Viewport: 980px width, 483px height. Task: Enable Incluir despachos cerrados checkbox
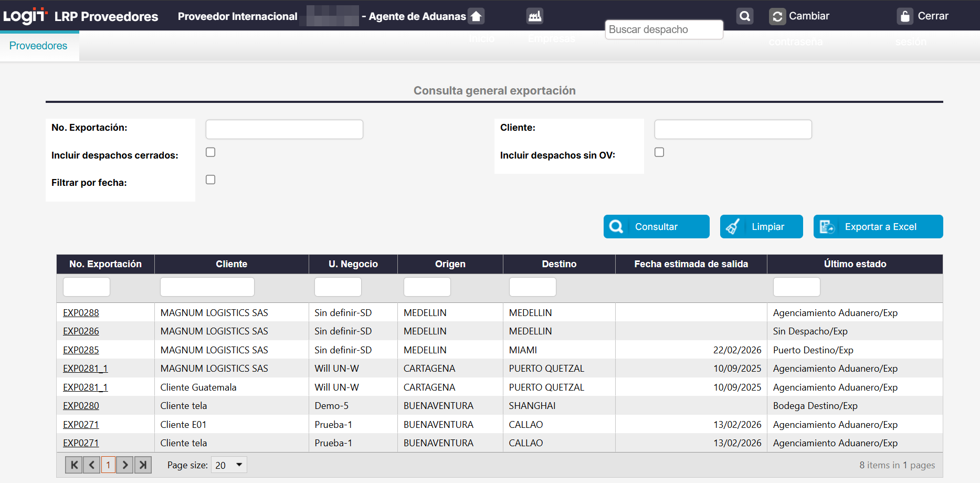point(210,152)
